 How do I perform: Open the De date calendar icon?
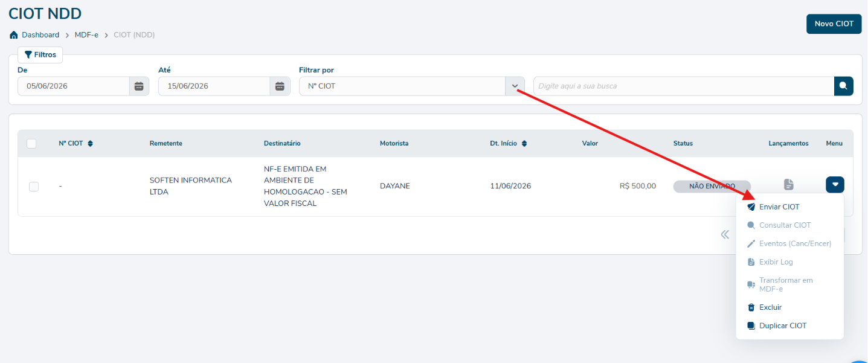[x=139, y=86]
